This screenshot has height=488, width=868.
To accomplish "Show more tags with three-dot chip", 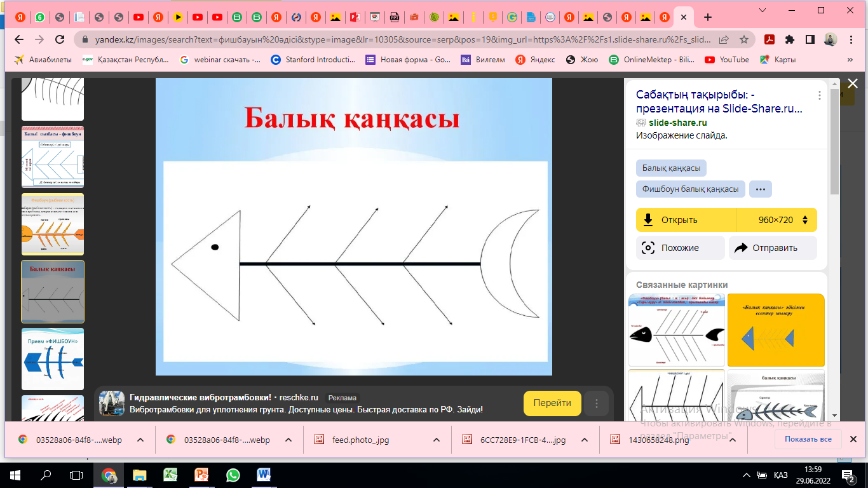I will coord(760,189).
